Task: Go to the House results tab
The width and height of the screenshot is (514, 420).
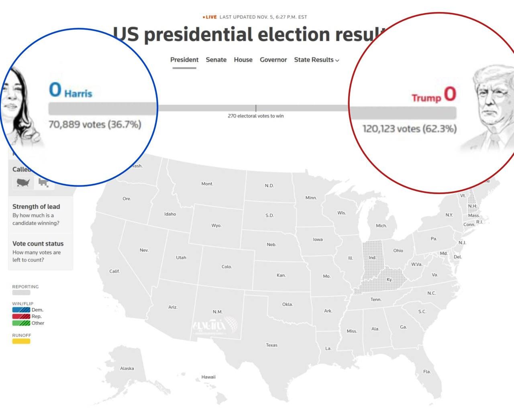Action: pyautogui.click(x=243, y=60)
